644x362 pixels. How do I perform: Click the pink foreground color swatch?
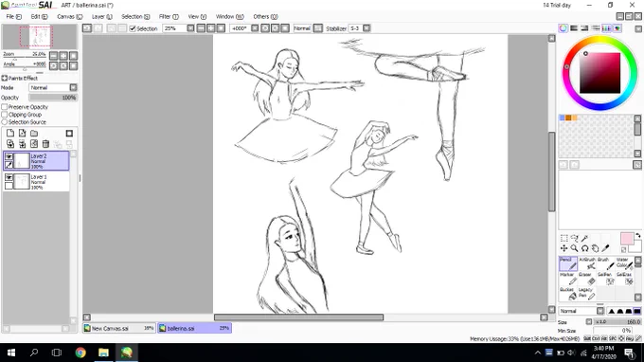coord(627,239)
